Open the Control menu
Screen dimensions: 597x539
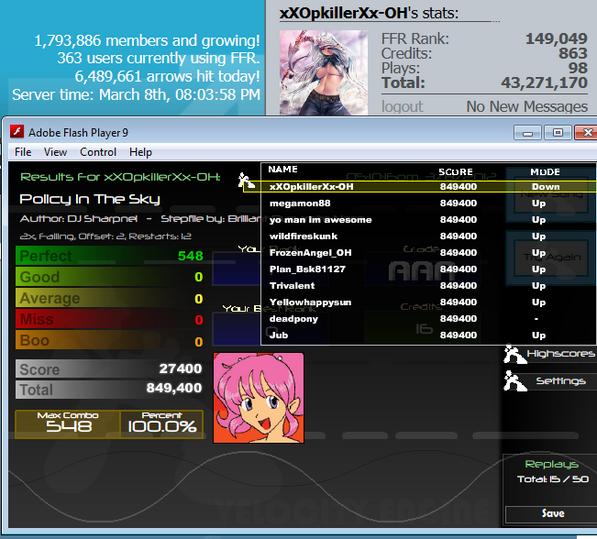(98, 152)
